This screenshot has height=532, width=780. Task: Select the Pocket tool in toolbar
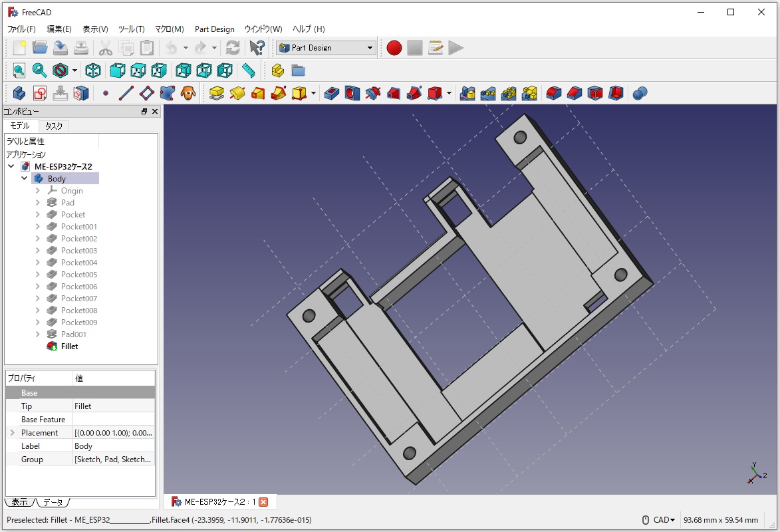[x=332, y=93]
